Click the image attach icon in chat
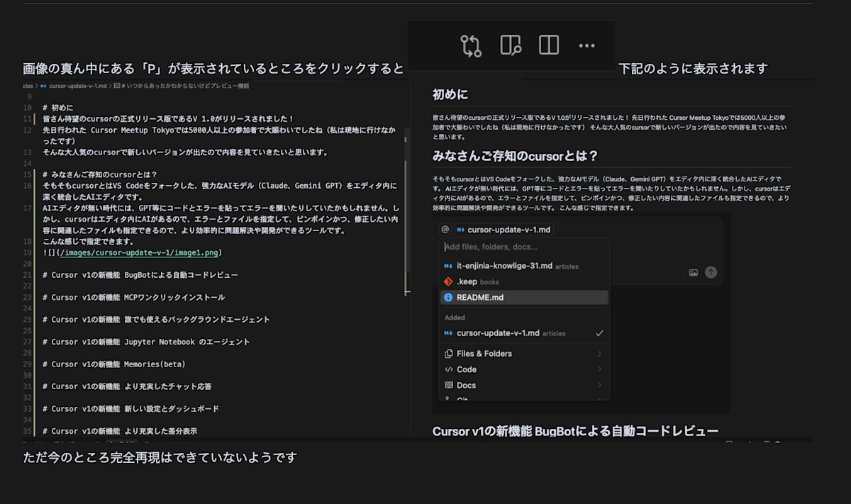Viewport: 851px width, 504px height. pyautogui.click(x=693, y=272)
